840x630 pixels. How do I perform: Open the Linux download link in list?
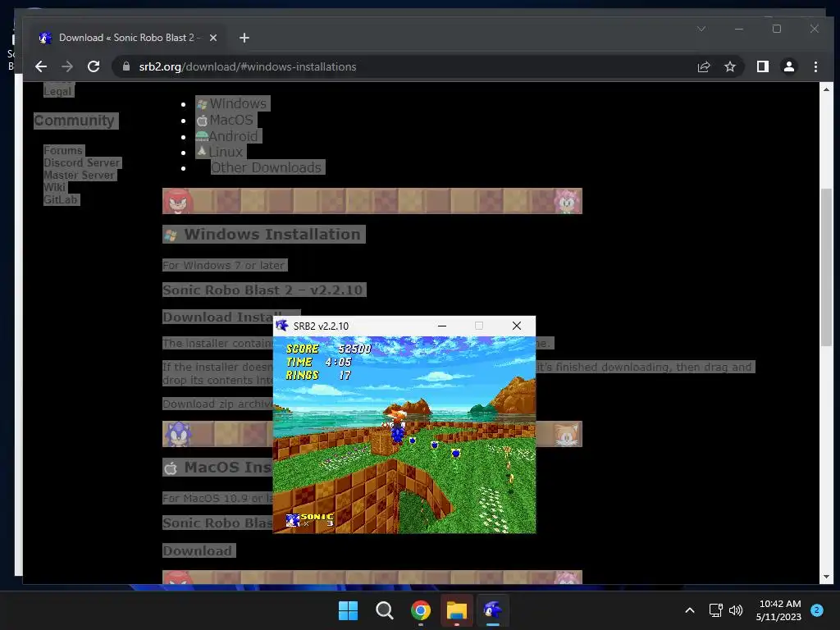(220, 152)
